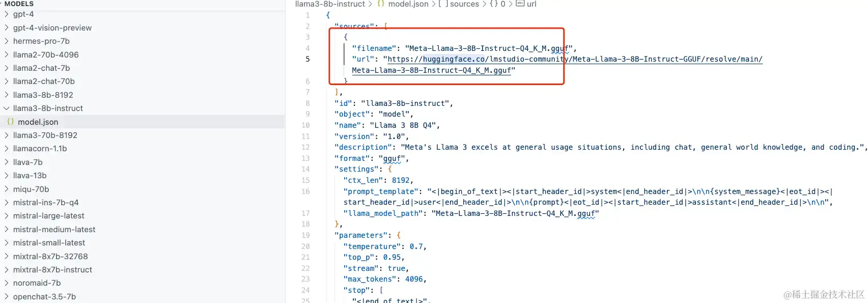This screenshot has height=303, width=868.
Task: Click the JSON braces icon in breadcrumb
Action: point(381,4)
